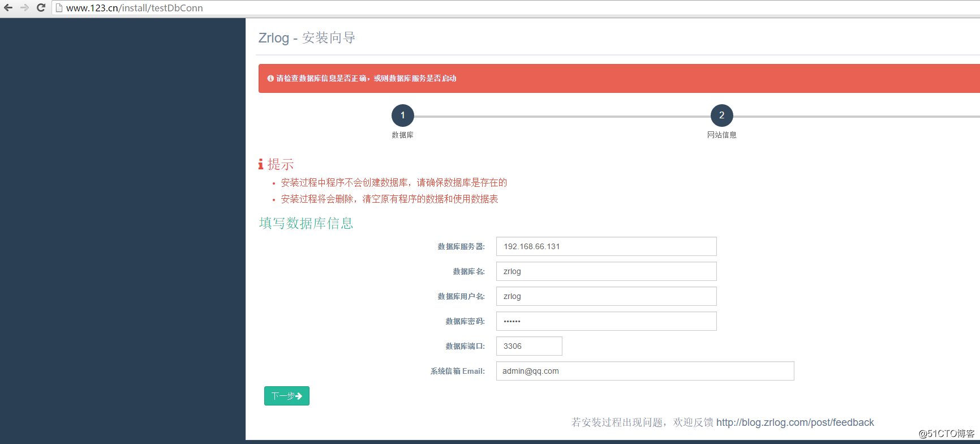980x444 pixels.
Task: Click the 数据库服务器 label
Action: [461, 246]
